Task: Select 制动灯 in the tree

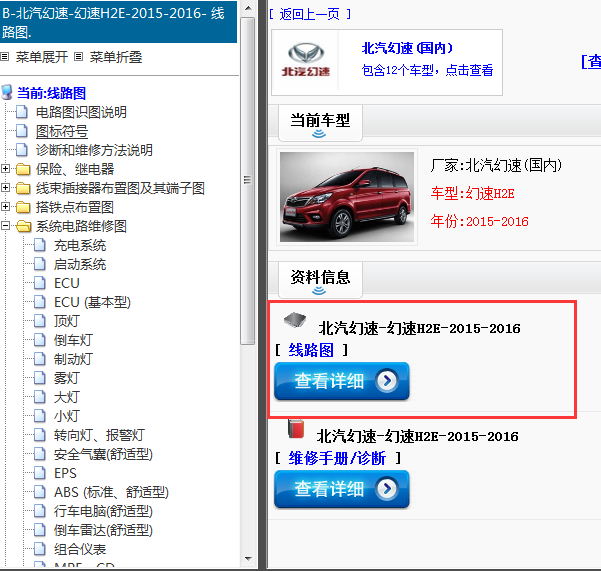Action: coord(73,359)
